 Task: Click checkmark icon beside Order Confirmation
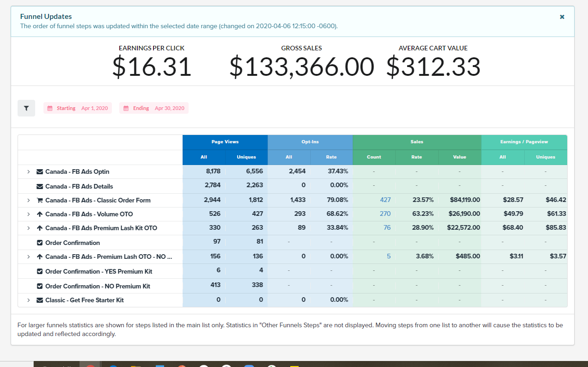[x=40, y=243]
